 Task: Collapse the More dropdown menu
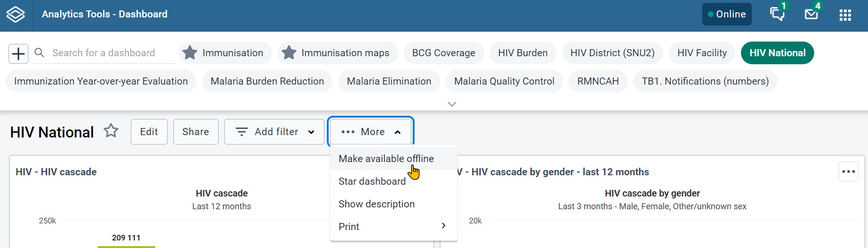(371, 132)
